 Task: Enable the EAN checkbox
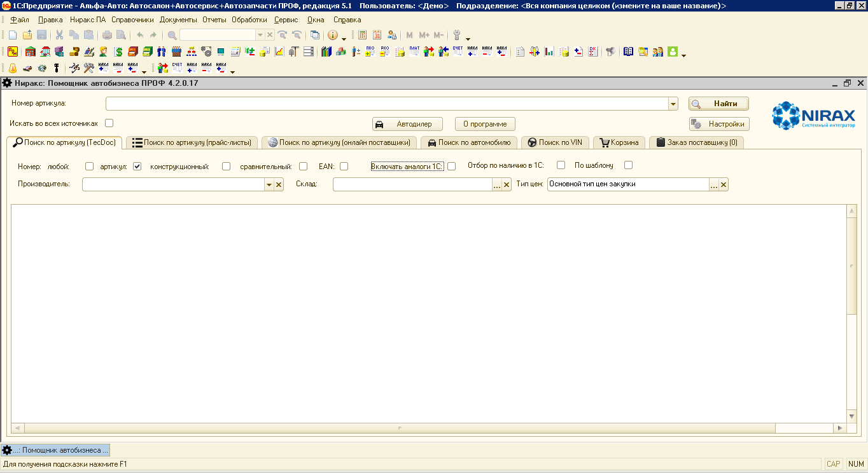pyautogui.click(x=344, y=167)
